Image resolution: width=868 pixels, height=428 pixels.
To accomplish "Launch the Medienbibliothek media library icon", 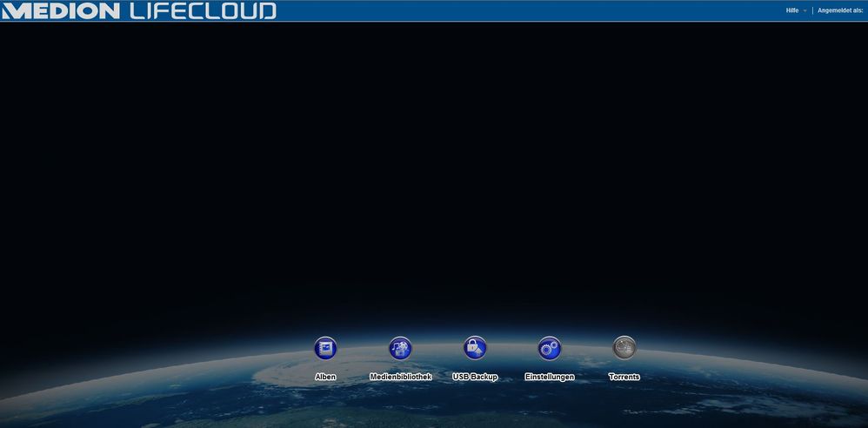I will pos(400,348).
